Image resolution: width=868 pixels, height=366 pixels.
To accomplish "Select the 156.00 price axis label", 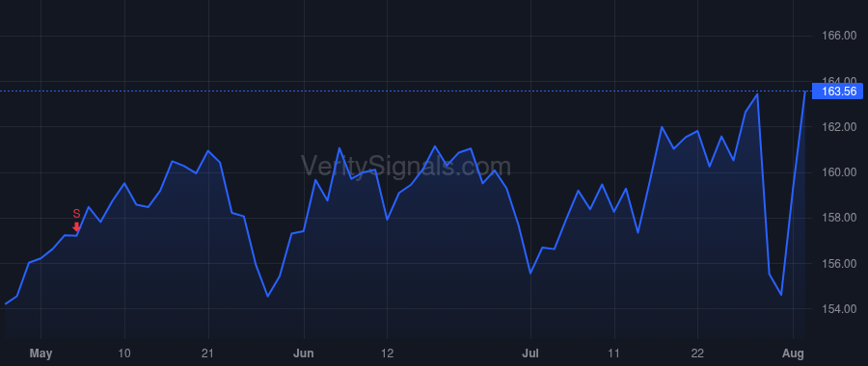I will [x=838, y=264].
